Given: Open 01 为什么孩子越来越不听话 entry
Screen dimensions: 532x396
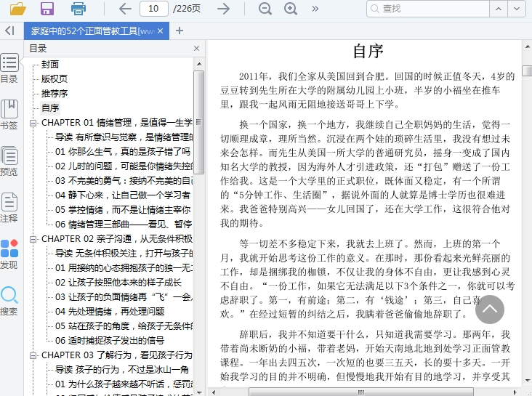Looking at the screenshot, I should point(124,384).
